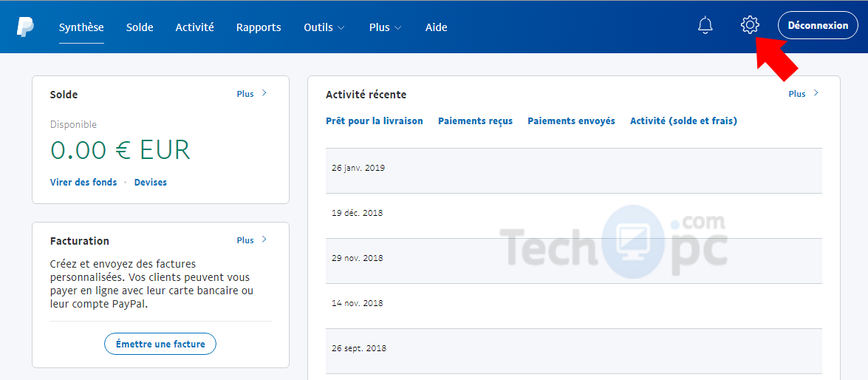This screenshot has height=380, width=868.
Task: Click the Facturation card heading
Action: pyautogui.click(x=79, y=241)
